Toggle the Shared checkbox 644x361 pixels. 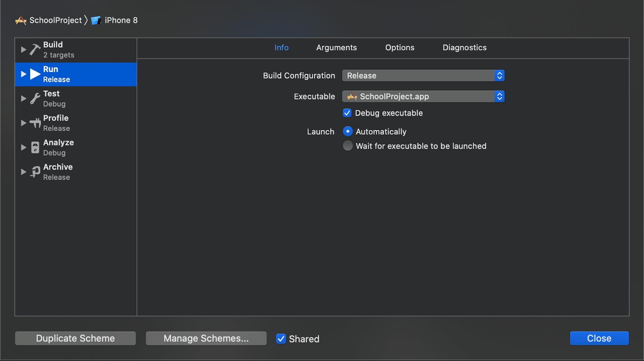[x=281, y=339]
